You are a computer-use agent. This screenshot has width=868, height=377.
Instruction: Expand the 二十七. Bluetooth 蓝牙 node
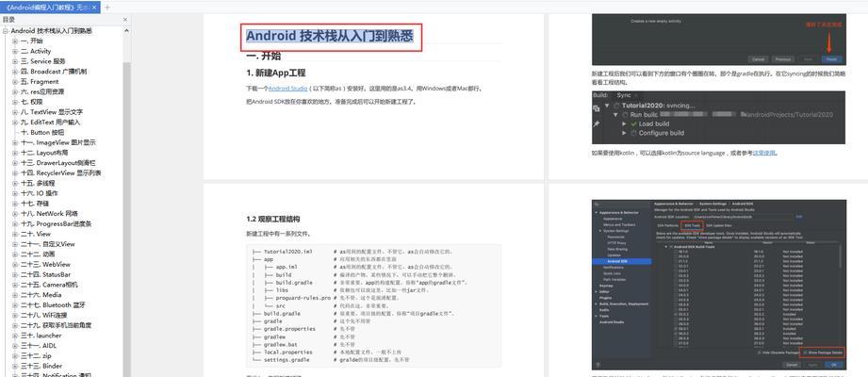pyautogui.click(x=15, y=305)
